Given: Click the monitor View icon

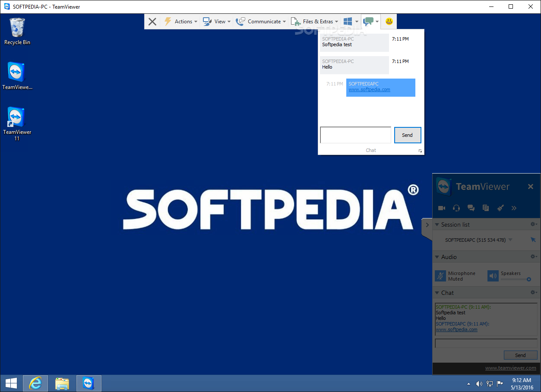Looking at the screenshot, I should click(x=207, y=22).
